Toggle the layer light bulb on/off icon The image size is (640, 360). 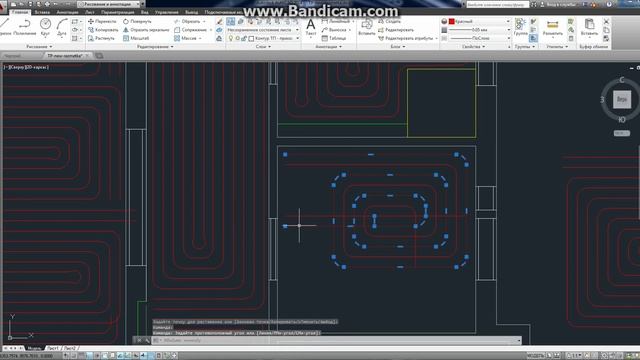click(x=231, y=38)
